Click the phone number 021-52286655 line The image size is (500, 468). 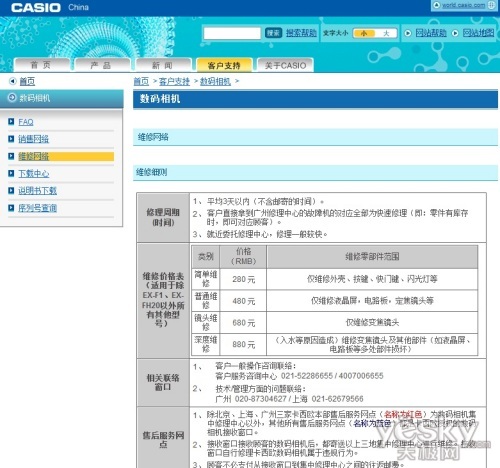click(x=299, y=376)
